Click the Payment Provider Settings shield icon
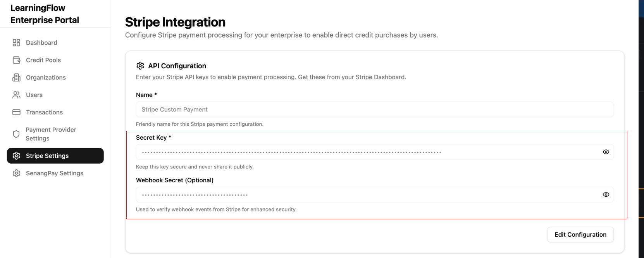Image resolution: width=644 pixels, height=258 pixels. tap(16, 133)
